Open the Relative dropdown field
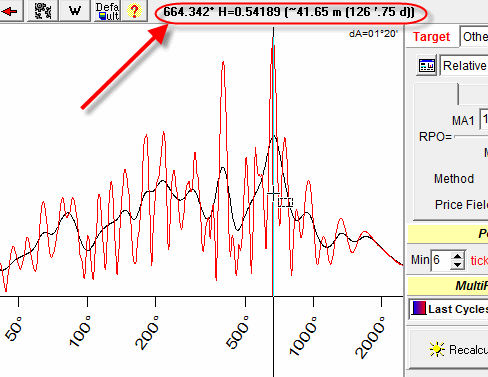This screenshot has width=488, height=377. pos(464,66)
